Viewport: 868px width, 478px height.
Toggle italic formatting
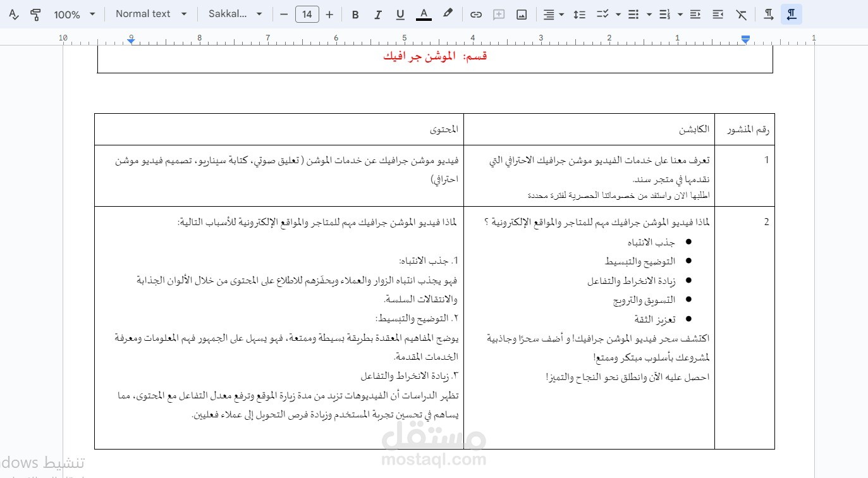point(378,14)
